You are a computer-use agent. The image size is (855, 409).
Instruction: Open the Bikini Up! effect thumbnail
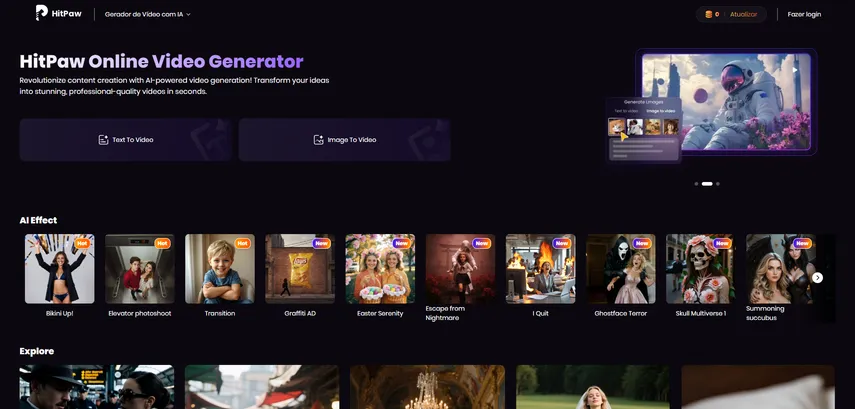(x=59, y=269)
